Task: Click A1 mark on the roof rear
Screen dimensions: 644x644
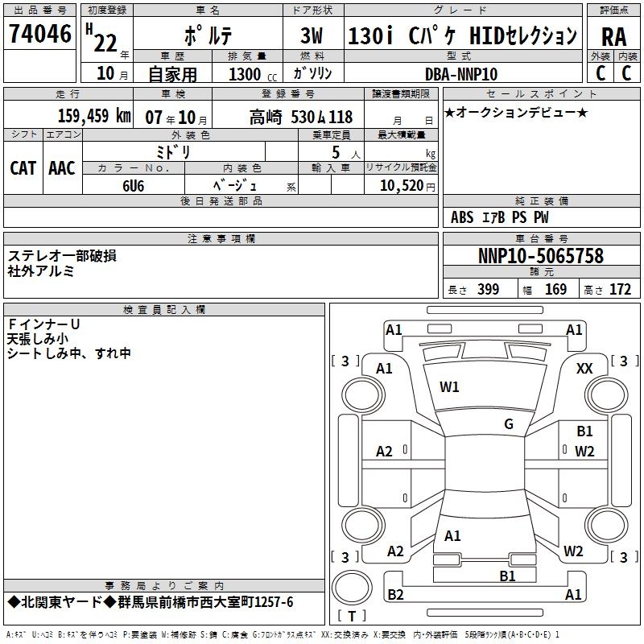Action: (x=452, y=536)
